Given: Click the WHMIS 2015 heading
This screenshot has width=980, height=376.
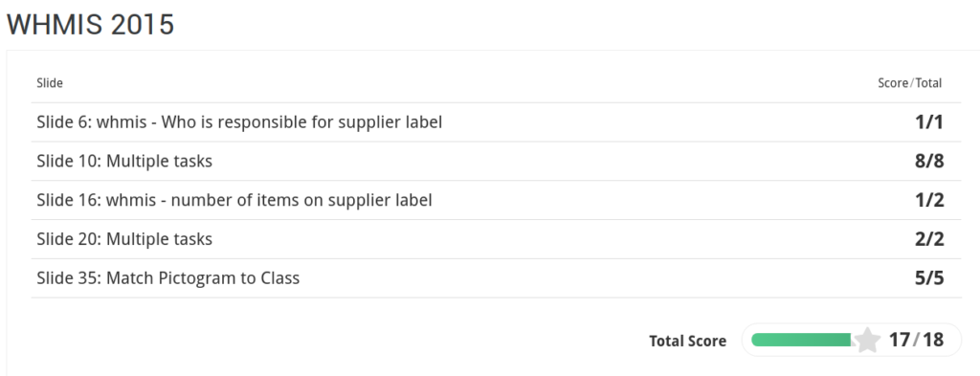Looking at the screenshot, I should (x=91, y=25).
